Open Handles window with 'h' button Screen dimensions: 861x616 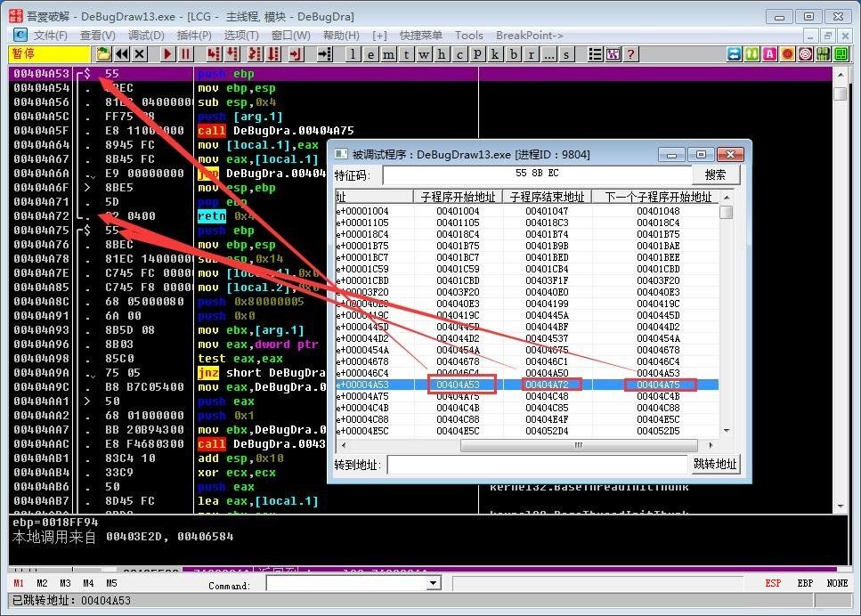(x=442, y=53)
